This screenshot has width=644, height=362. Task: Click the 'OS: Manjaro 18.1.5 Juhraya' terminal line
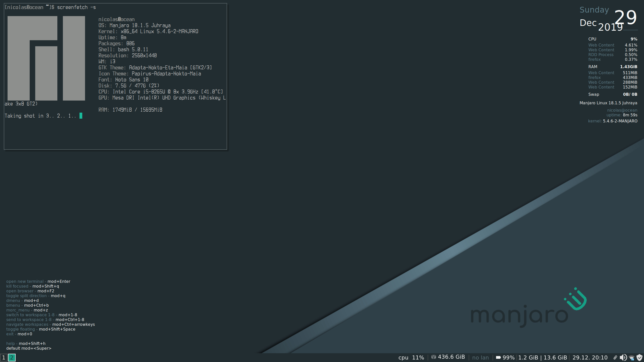134,25
